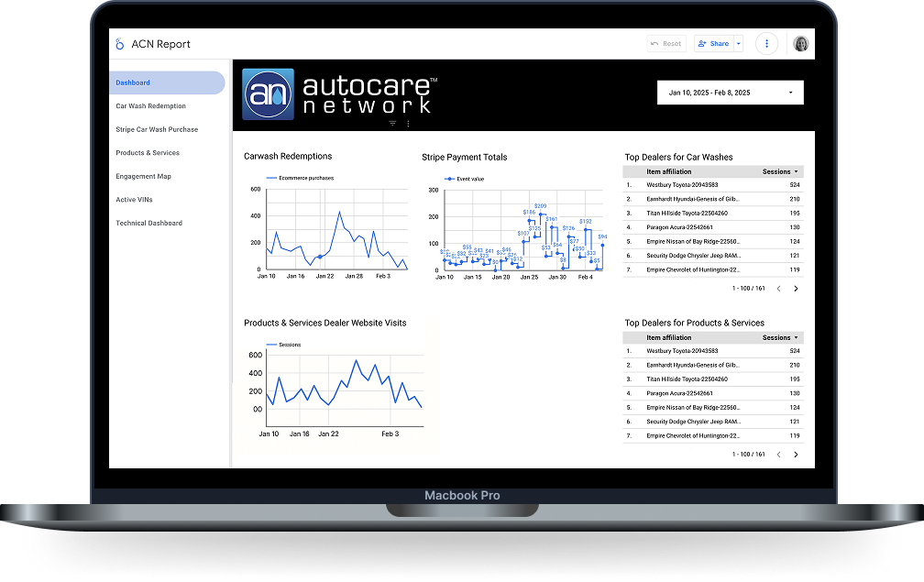Open the date range dropdown
924x582 pixels.
(731, 93)
